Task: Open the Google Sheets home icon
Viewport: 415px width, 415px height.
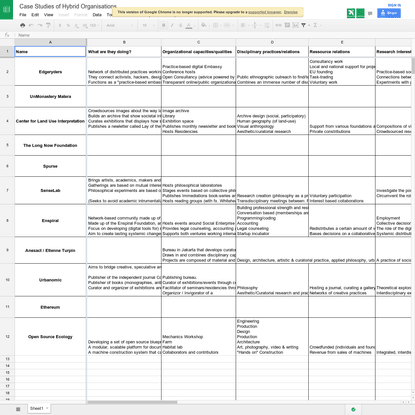Action: tap(6, 9)
